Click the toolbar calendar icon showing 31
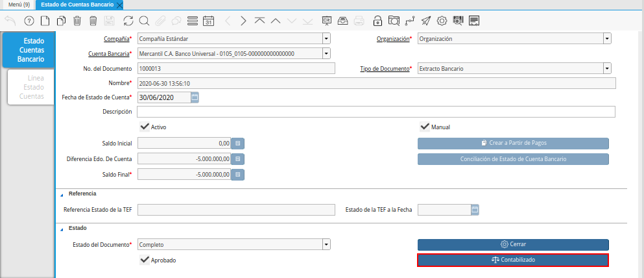The height and width of the screenshot is (278, 644). click(209, 21)
